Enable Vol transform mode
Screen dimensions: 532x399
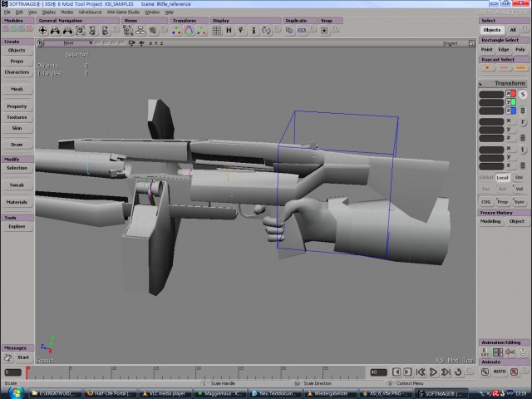[519, 189]
